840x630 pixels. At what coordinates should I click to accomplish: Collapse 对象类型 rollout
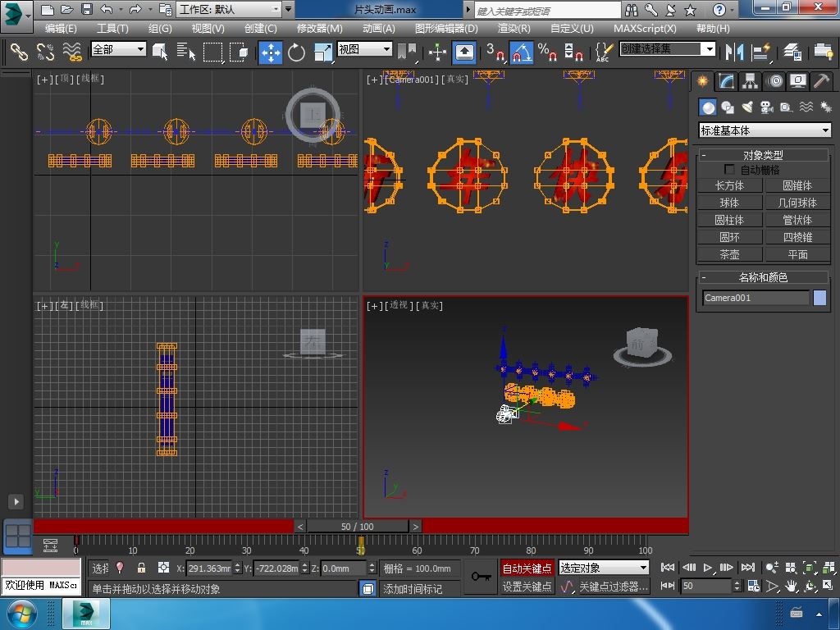764,155
